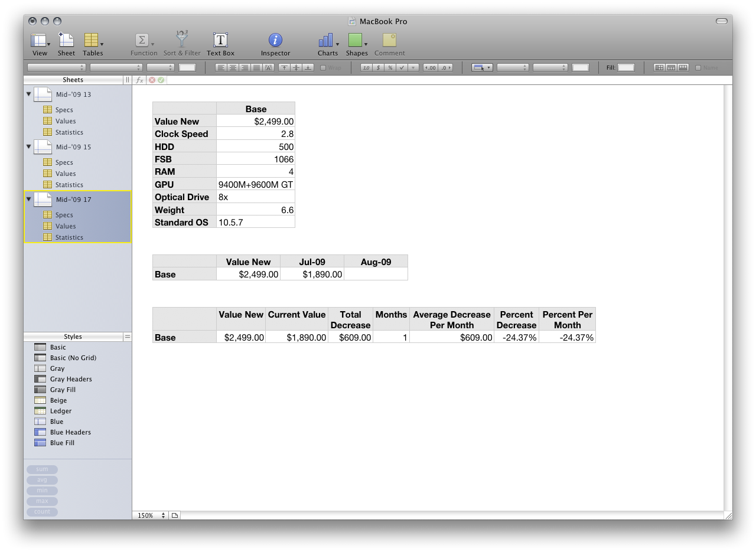Image resolution: width=756 pixels, height=552 pixels.
Task: Align text right in format bar
Action: 245,68
